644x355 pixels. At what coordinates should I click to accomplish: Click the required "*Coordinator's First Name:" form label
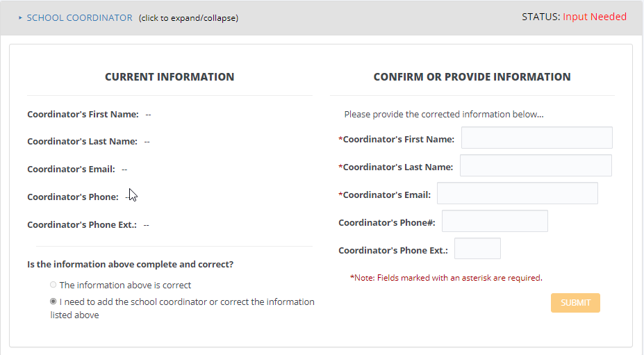(x=397, y=140)
